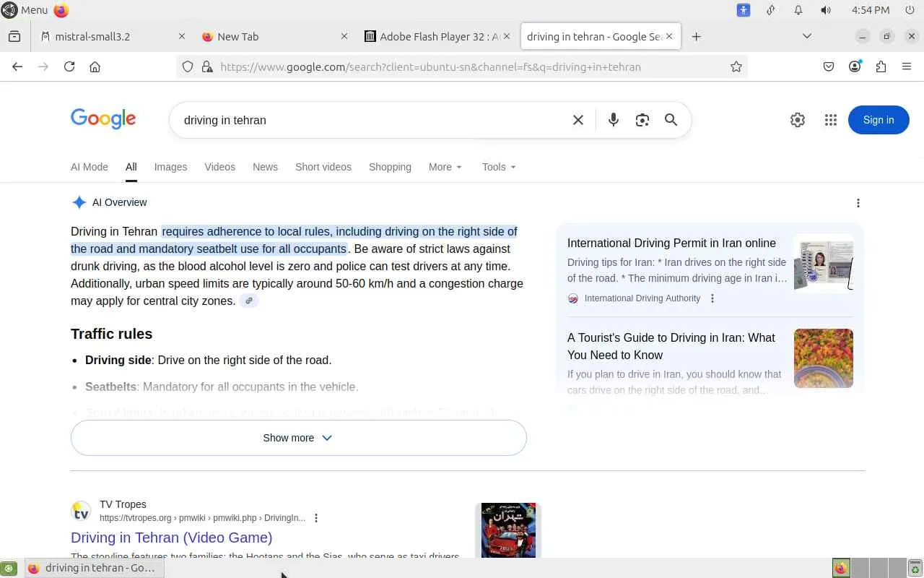Viewport: 924px width, 578px height.
Task: Open the Pocket save icon
Action: tap(829, 66)
